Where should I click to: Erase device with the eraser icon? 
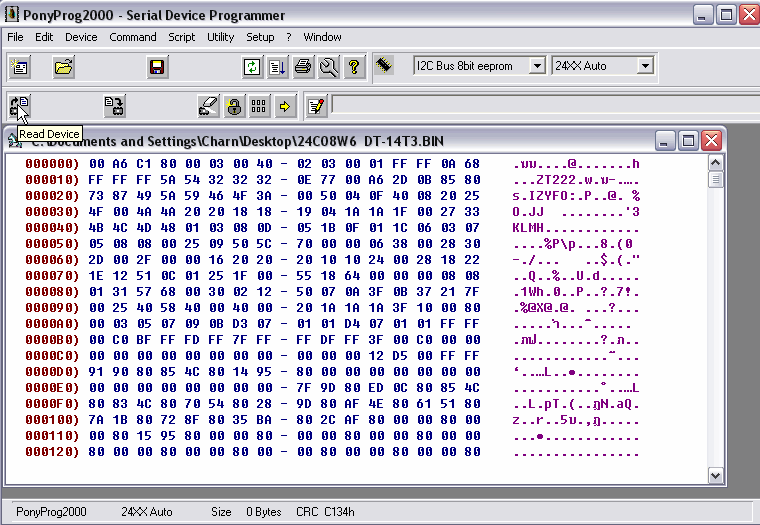coord(208,106)
